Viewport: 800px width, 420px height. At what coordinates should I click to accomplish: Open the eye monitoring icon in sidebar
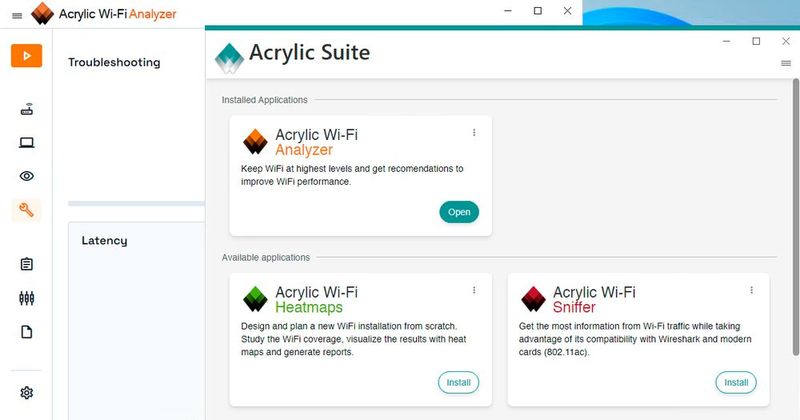pyautogui.click(x=27, y=176)
